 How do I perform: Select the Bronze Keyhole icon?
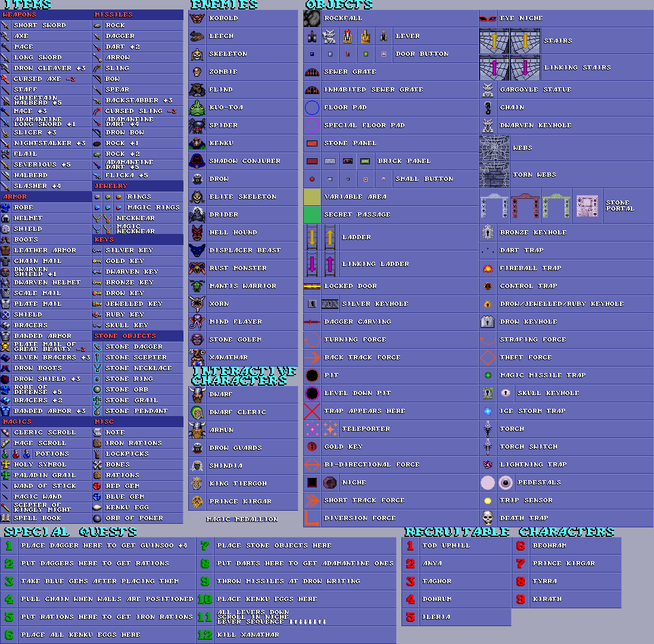click(x=488, y=233)
